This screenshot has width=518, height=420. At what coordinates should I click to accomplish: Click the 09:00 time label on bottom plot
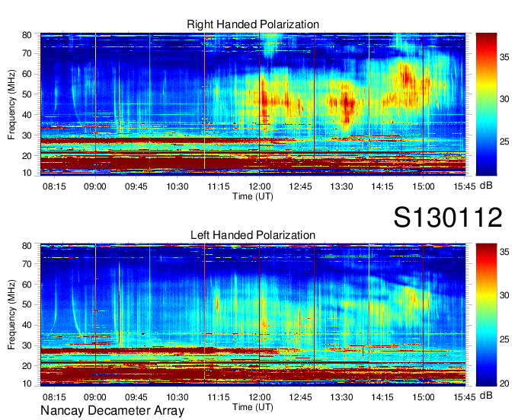coord(95,397)
